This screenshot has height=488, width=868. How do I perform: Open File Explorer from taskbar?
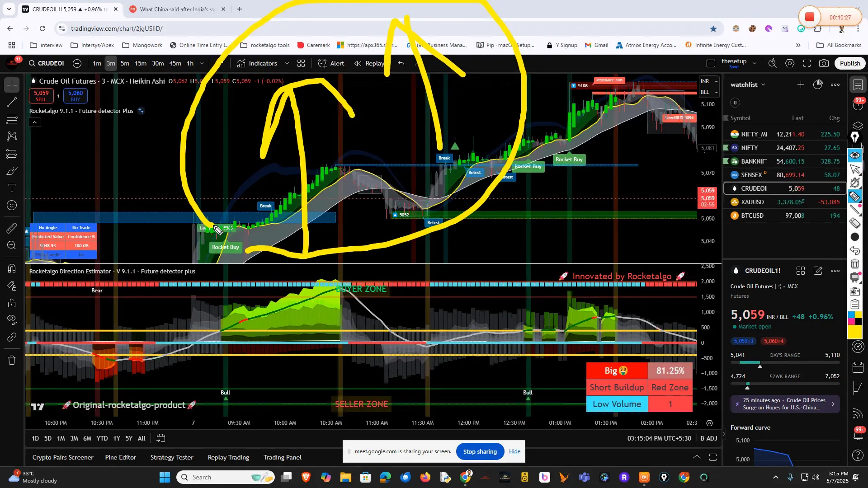(346, 477)
